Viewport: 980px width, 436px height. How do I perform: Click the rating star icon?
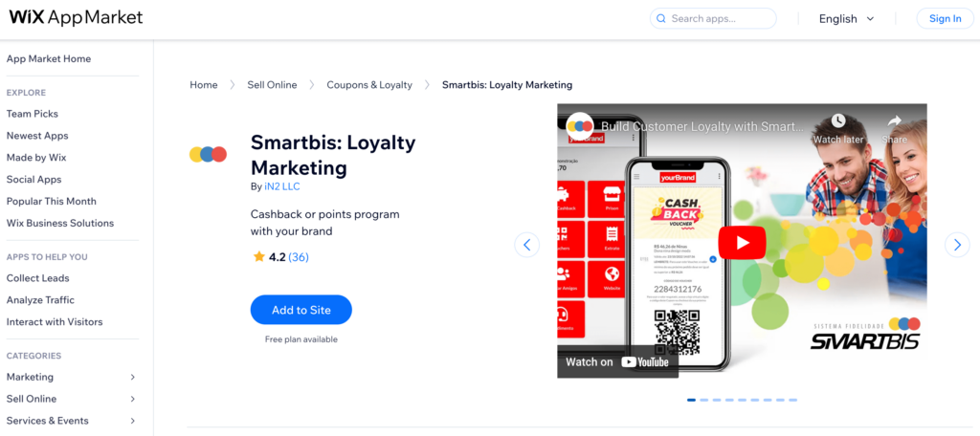point(258,257)
